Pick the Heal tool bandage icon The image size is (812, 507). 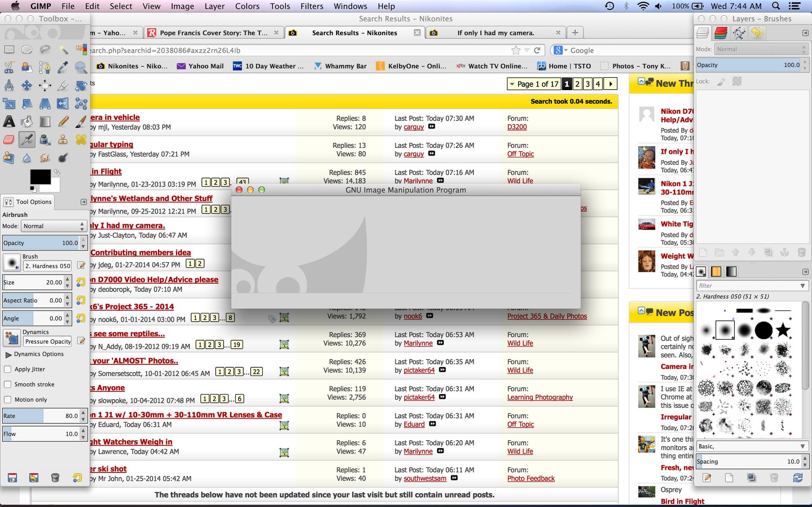coord(81,140)
